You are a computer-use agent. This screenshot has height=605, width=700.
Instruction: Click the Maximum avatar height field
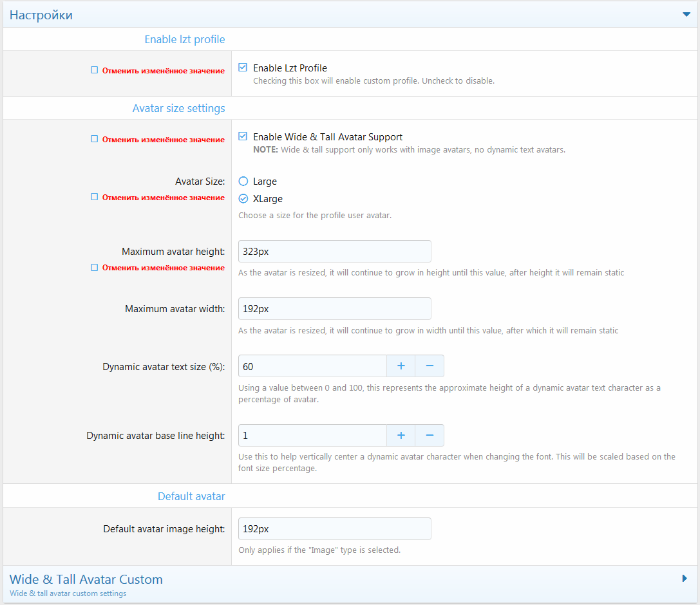point(334,251)
